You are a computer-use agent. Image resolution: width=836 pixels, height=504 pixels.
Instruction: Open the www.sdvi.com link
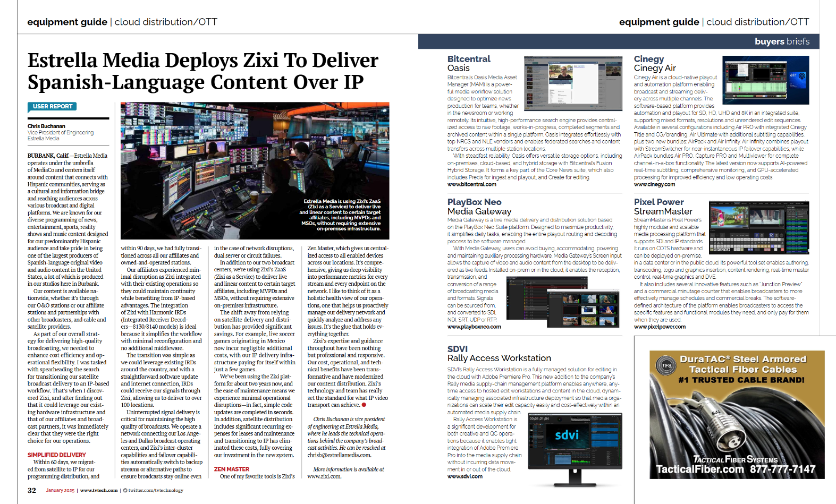pos(465,476)
